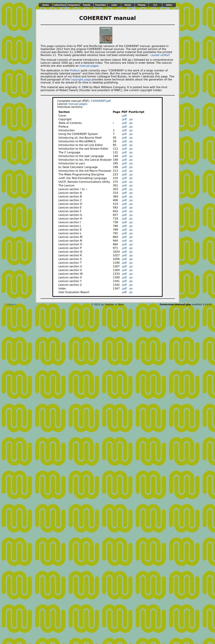This screenshot has width=215, height=644.
Task: Open Lexicon section W .pdf link
Action: click(x=124, y=274)
